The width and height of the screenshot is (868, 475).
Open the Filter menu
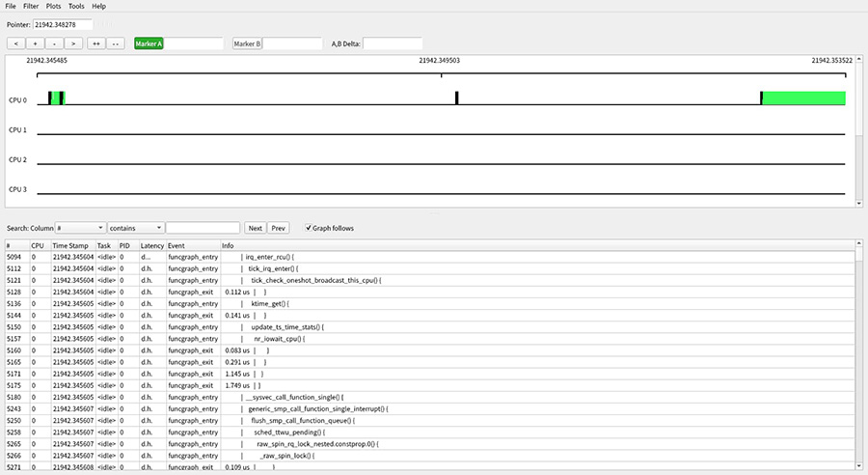click(x=31, y=6)
